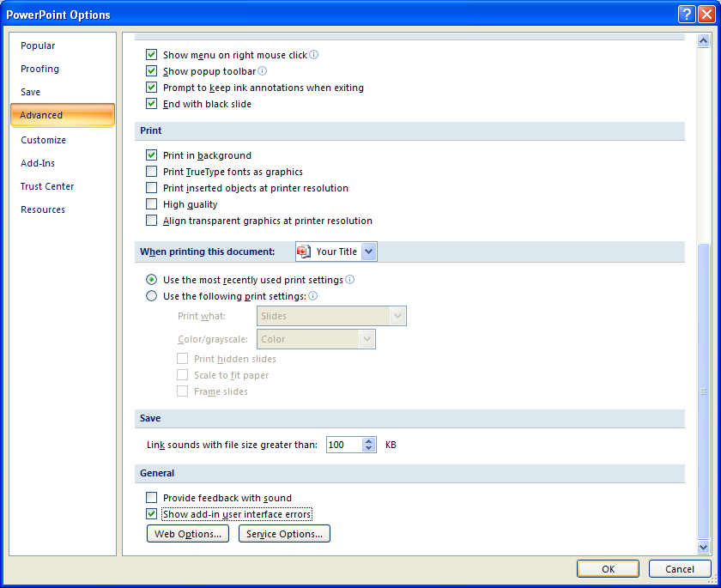
Task: Click the When printing this document label
Action: (208, 252)
